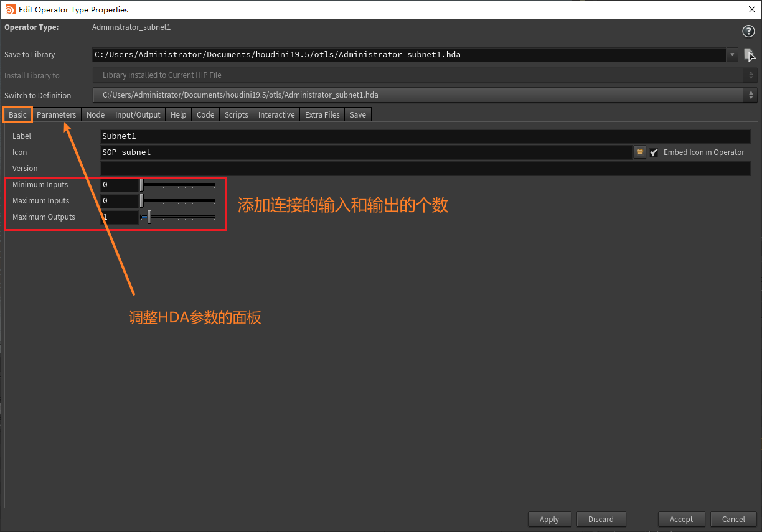This screenshot has width=762, height=532.
Task: Click the Maximum Outputs value field
Action: [120, 217]
